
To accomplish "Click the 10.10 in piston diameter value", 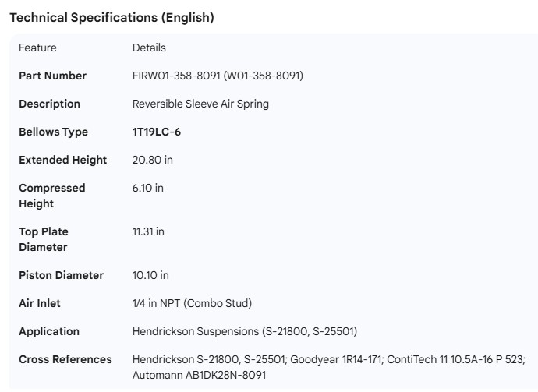I will [150, 275].
